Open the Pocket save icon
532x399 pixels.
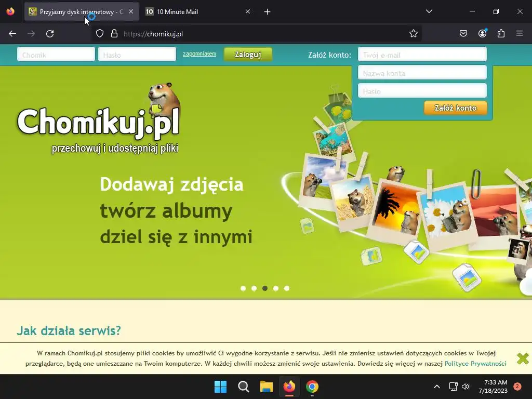click(x=463, y=34)
